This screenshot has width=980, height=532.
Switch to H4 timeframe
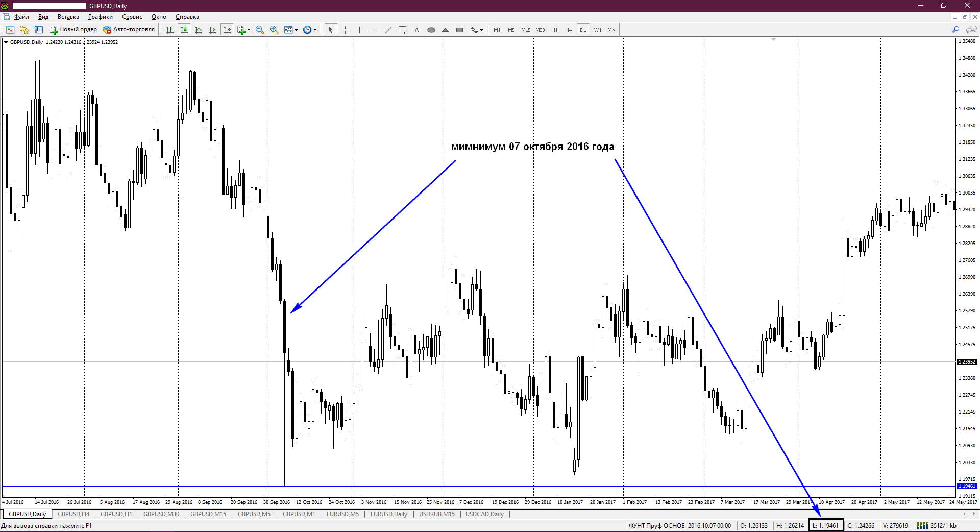[569, 30]
